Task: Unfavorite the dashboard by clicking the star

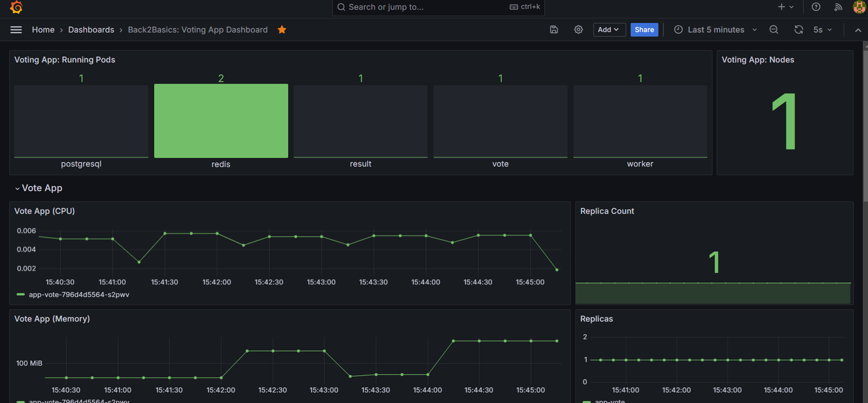Action: pyautogui.click(x=282, y=30)
